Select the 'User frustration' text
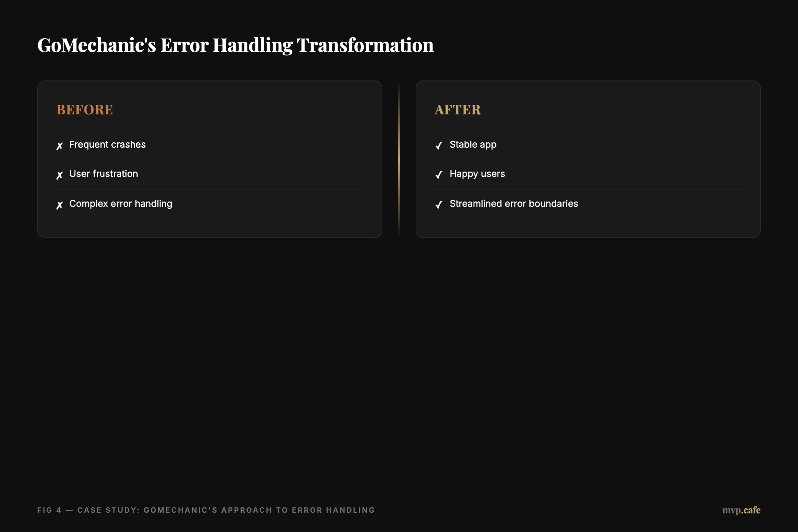The width and height of the screenshot is (798, 532). click(103, 174)
